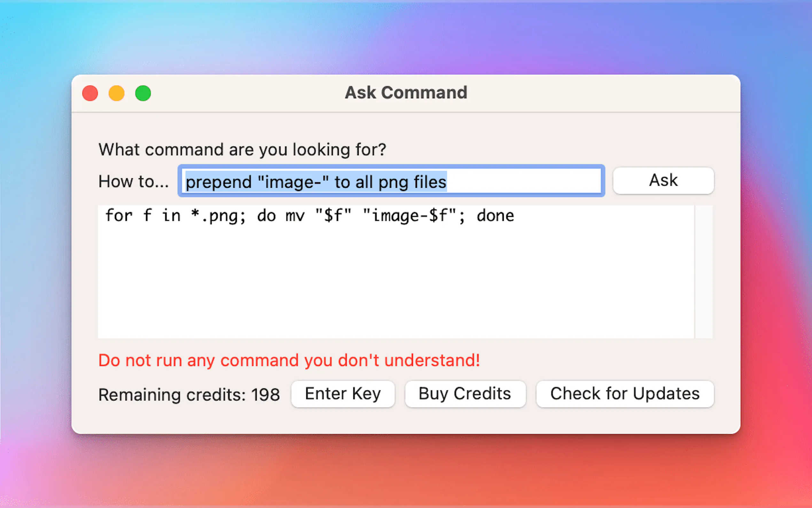This screenshot has height=508, width=812.
Task: Click the word "done" in output
Action: point(495,216)
